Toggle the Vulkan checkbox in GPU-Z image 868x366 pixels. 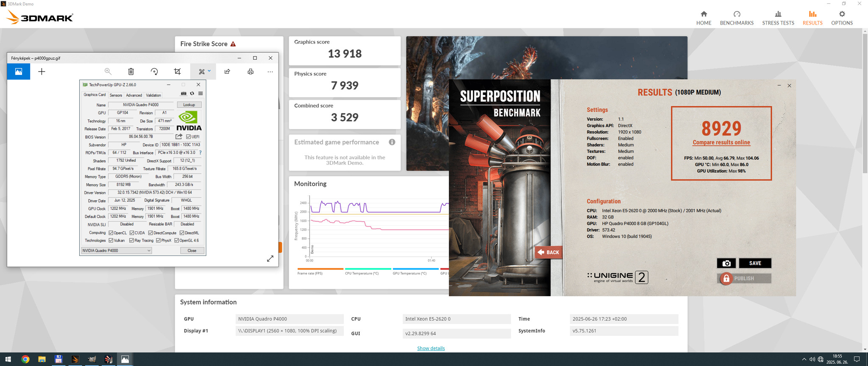point(111,241)
